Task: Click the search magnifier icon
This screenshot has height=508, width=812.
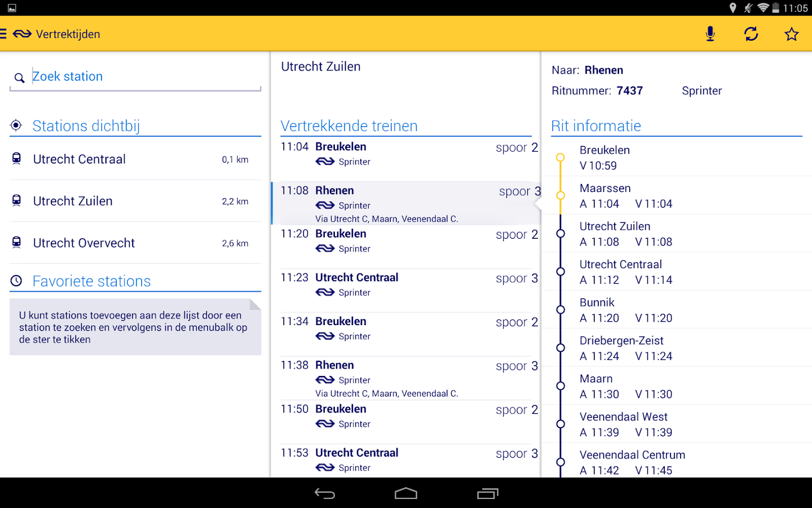Action: [x=20, y=78]
